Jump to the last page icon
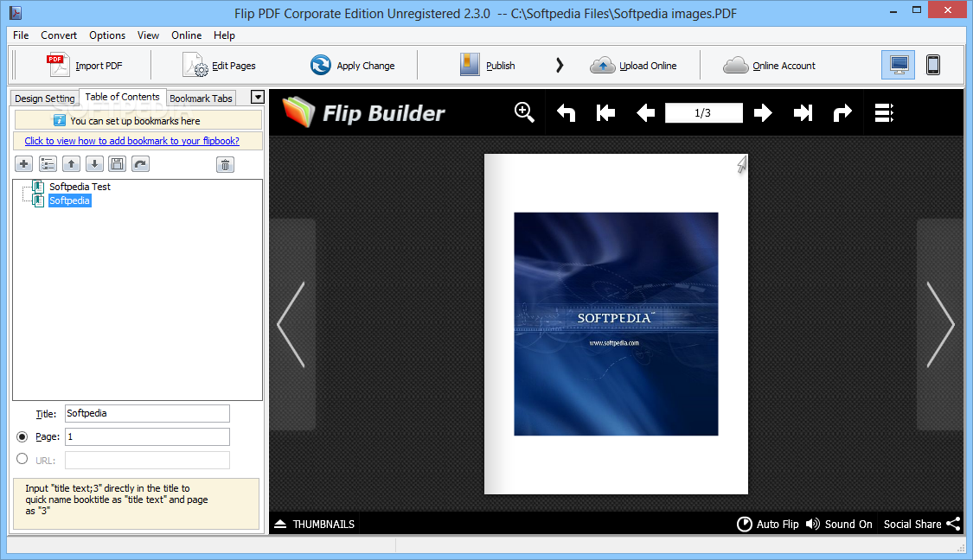The height and width of the screenshot is (560, 973). tap(803, 113)
